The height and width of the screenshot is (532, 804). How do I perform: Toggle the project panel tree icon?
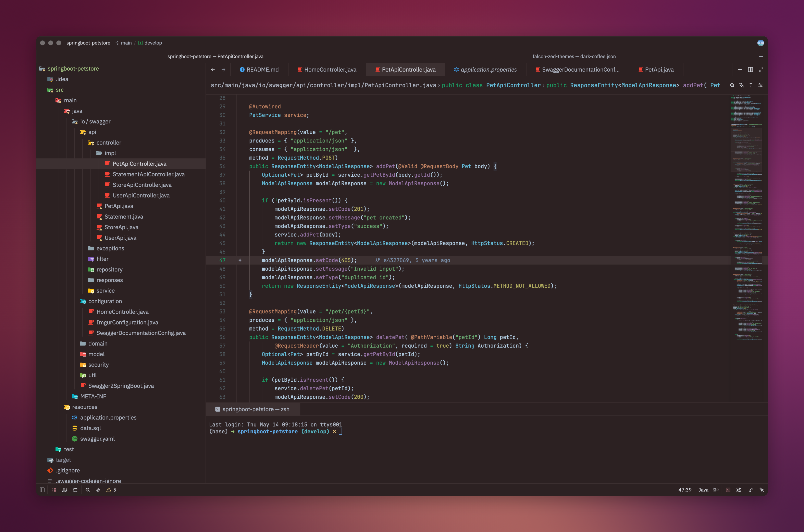pyautogui.click(x=54, y=490)
